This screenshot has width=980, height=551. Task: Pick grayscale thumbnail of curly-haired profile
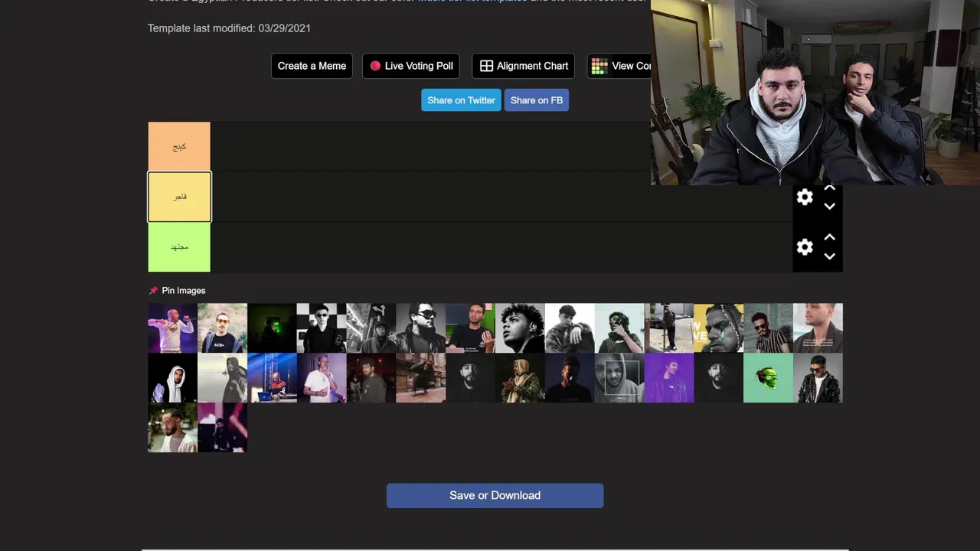(520, 328)
